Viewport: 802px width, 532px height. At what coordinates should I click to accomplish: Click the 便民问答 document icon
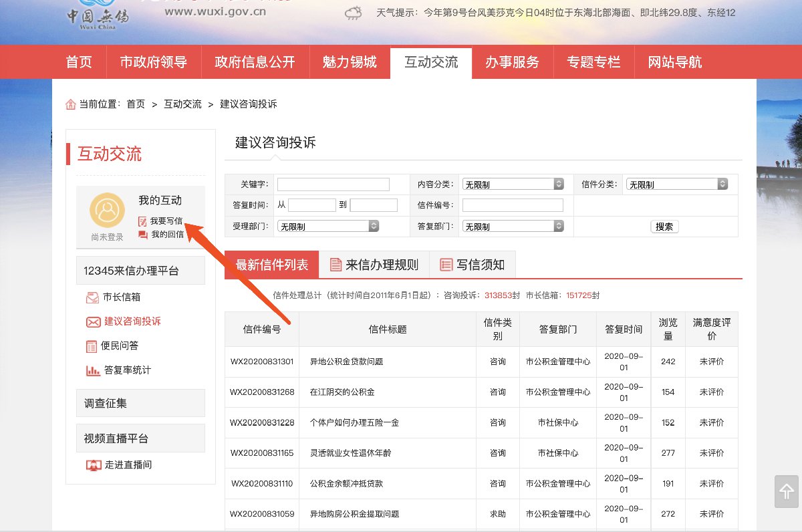(x=92, y=346)
